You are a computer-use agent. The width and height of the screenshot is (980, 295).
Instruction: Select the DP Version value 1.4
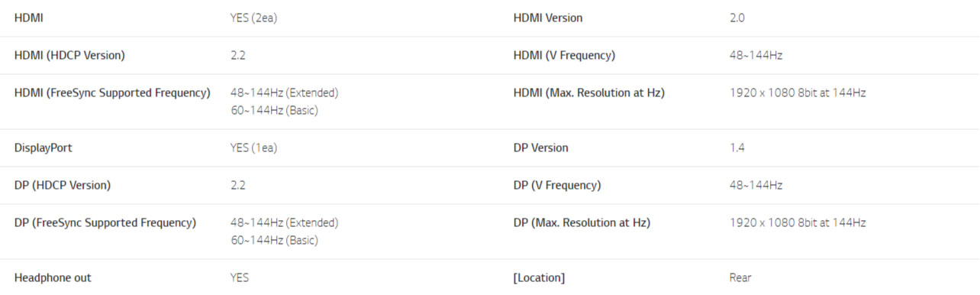coord(737,147)
